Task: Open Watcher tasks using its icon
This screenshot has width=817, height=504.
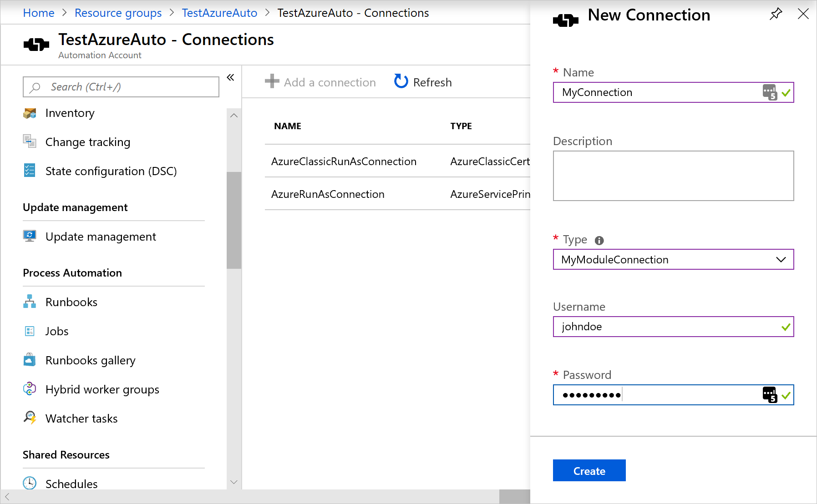Action: 30,418
